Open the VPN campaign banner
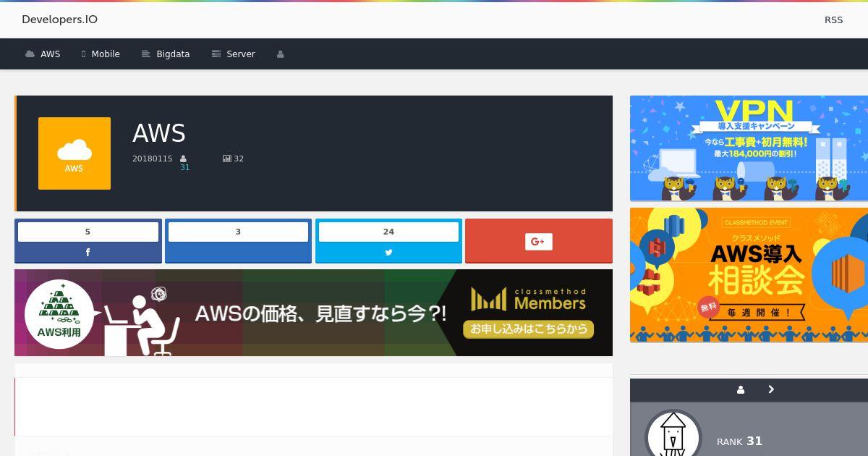The image size is (868, 456). coord(749,148)
